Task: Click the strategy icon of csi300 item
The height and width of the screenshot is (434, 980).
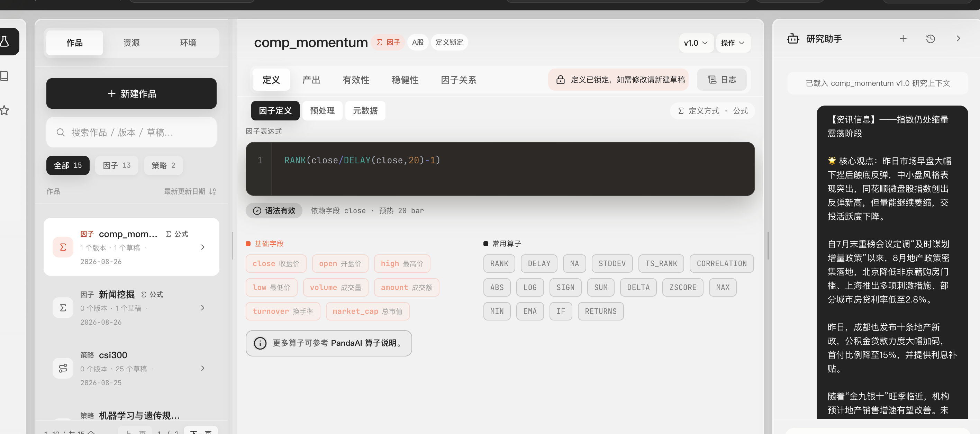Action: [x=63, y=368]
